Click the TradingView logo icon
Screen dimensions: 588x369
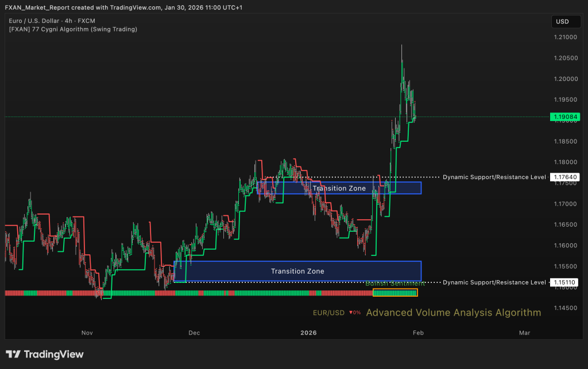pos(14,354)
